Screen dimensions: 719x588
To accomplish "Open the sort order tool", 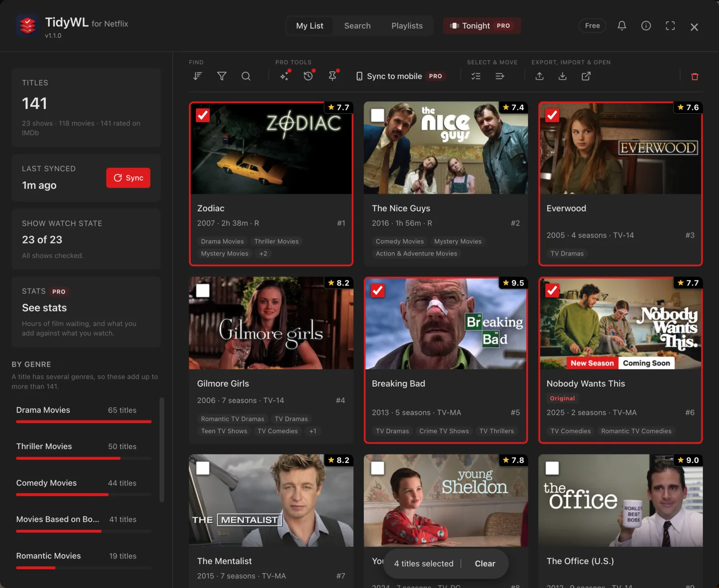I will coord(197,76).
